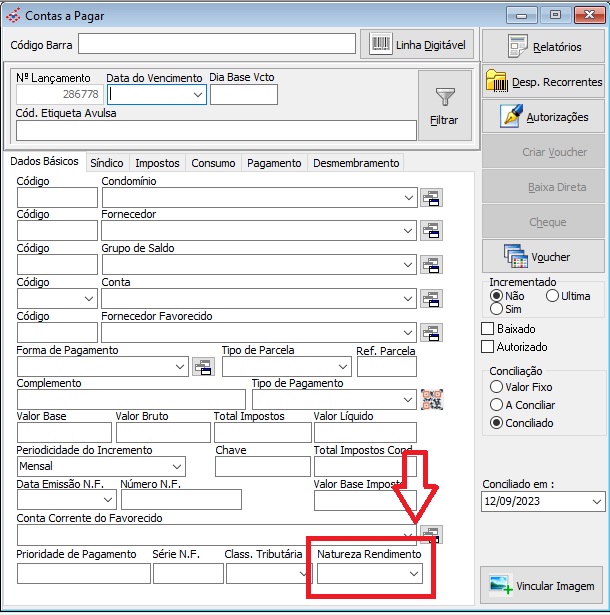Click the QR code icon beside Tipo de Pagamento

point(431,399)
